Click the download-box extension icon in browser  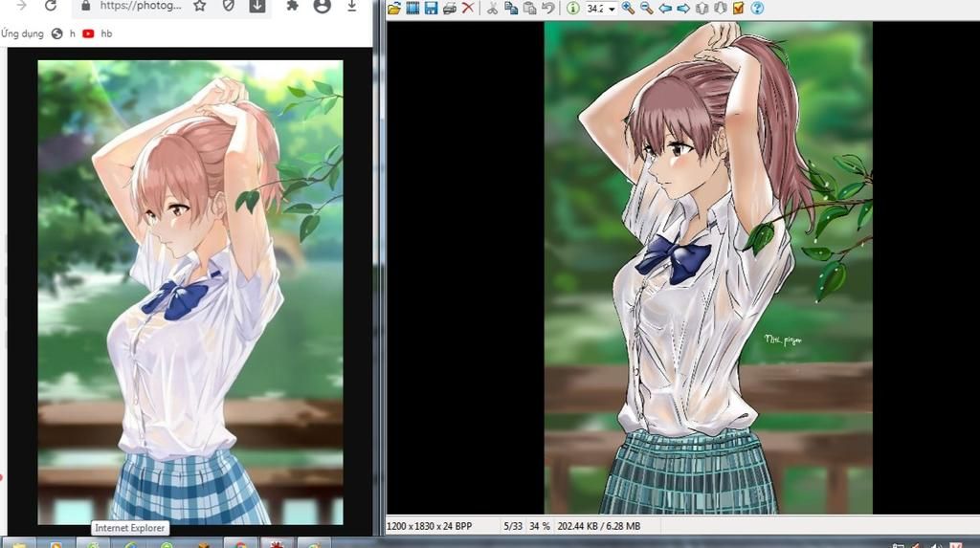257,7
